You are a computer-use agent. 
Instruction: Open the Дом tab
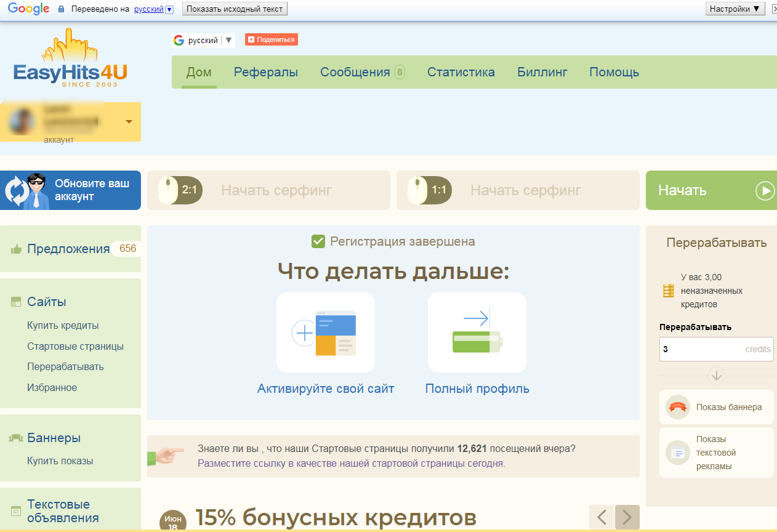pos(199,72)
